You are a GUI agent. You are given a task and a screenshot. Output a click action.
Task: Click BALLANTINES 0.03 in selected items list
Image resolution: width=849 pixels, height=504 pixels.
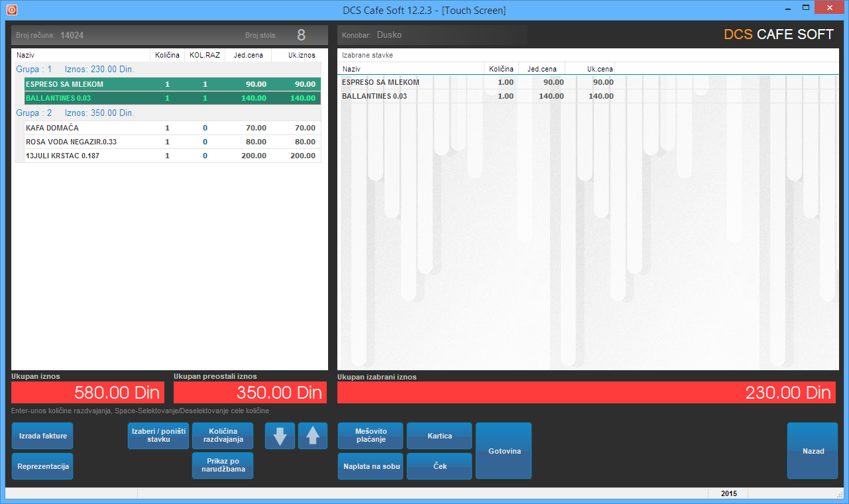tap(374, 96)
